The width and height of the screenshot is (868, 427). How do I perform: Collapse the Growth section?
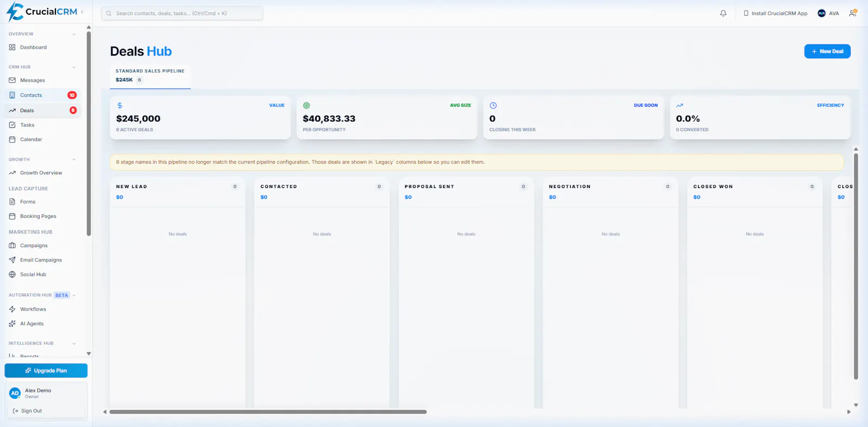74,159
